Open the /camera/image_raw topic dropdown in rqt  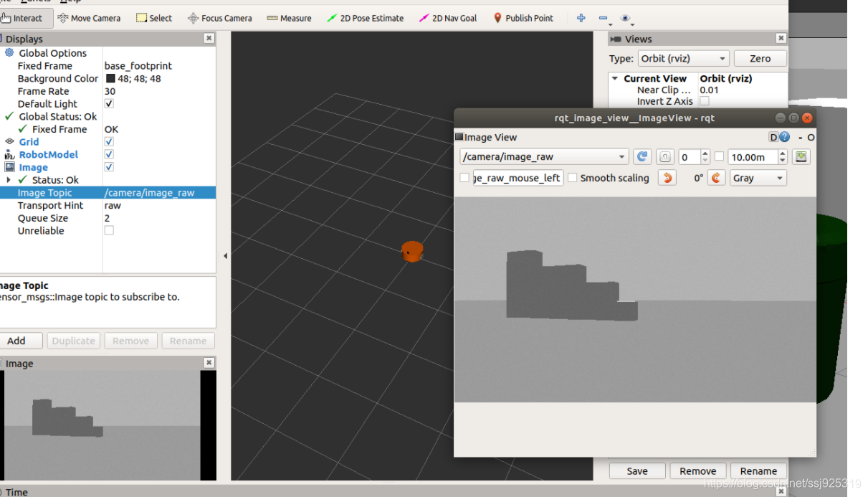[544, 157]
